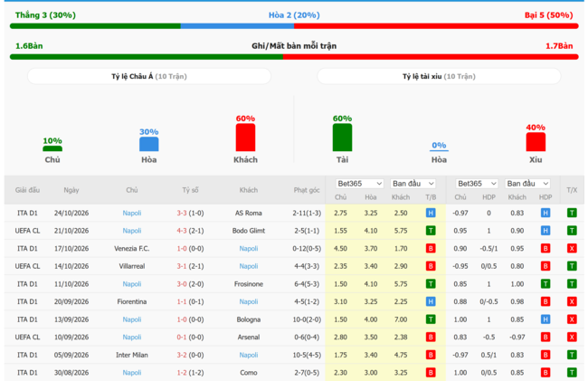The image size is (588, 381).
Task: Click the red HDP badge in the Fiorentina row
Action: tap(545, 301)
